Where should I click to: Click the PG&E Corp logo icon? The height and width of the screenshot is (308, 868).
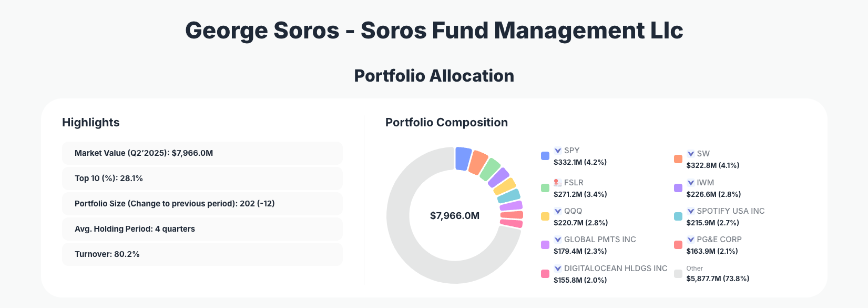(691, 240)
